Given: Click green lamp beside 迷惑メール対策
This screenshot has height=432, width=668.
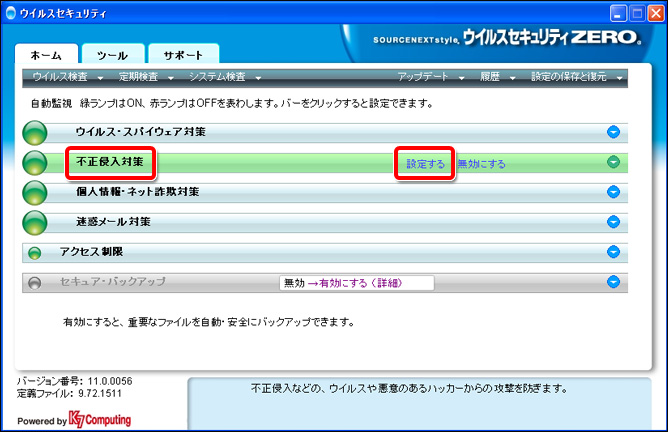Looking at the screenshot, I should 35,222.
